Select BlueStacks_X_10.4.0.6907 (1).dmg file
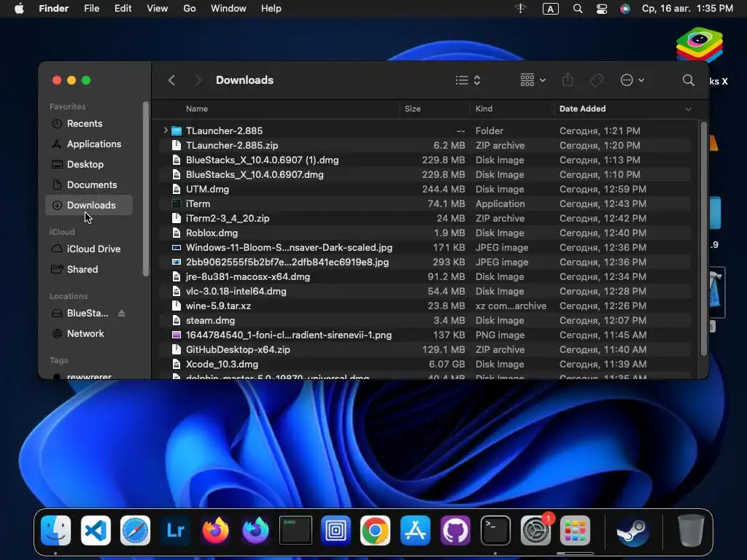Image resolution: width=747 pixels, height=560 pixels. point(426,160)
